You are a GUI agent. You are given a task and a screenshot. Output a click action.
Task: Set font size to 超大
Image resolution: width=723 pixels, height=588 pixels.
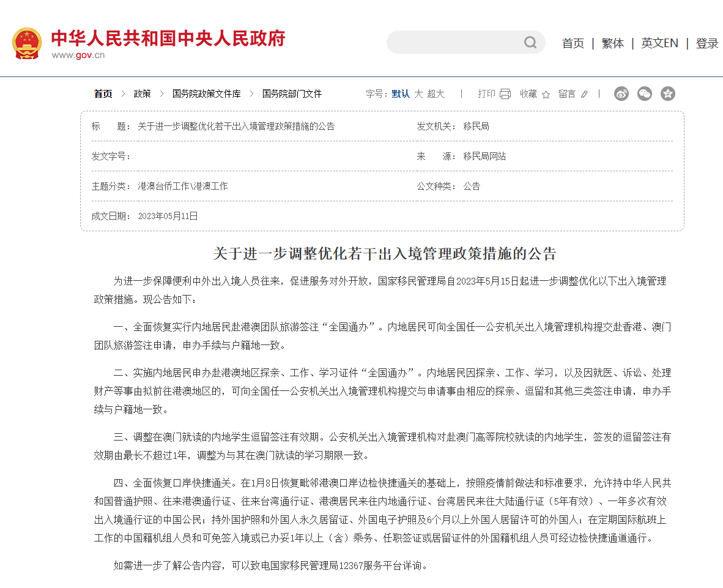436,94
